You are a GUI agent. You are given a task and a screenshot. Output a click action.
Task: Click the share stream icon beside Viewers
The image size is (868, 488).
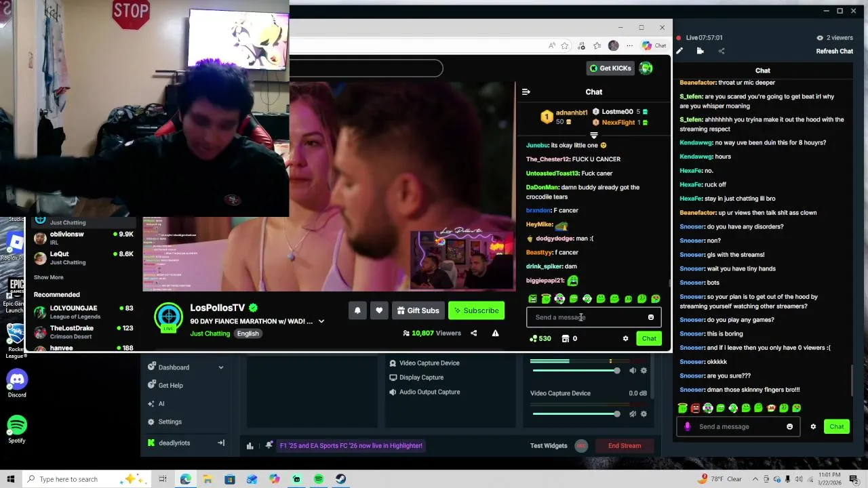coord(474,333)
